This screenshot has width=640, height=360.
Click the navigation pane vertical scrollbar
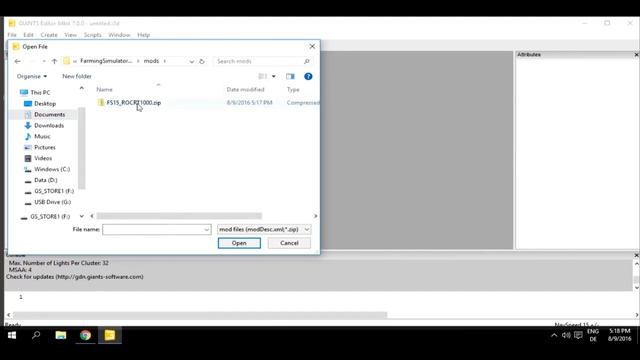pos(82,148)
